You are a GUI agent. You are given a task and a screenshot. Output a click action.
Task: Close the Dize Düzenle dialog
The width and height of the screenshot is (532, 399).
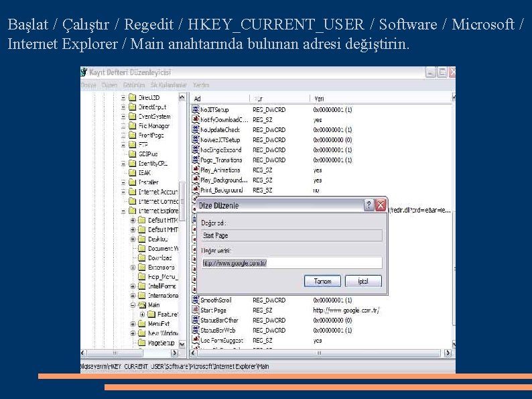[381, 205]
